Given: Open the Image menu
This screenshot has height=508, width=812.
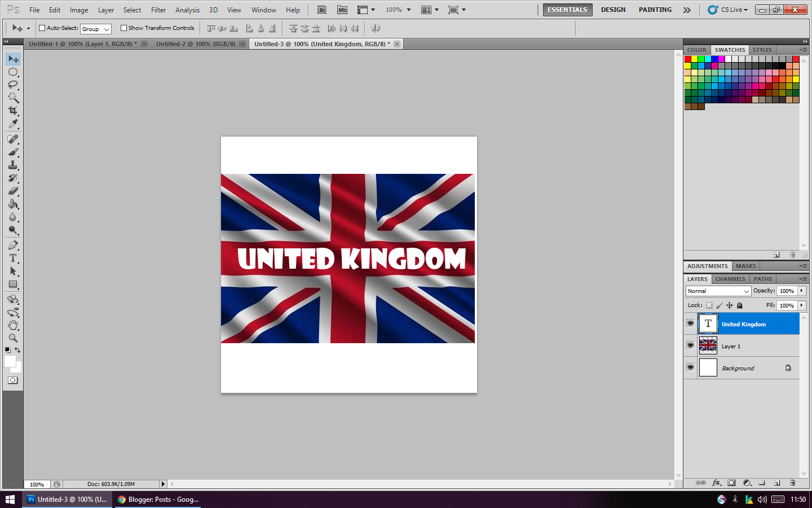Looking at the screenshot, I should tap(79, 10).
